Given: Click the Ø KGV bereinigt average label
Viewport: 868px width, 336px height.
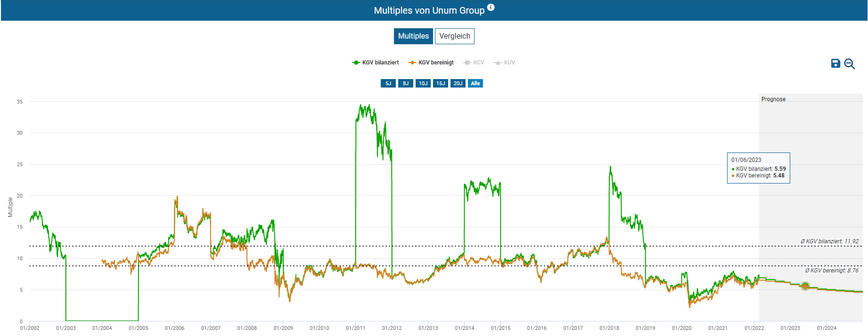Looking at the screenshot, I should (831, 271).
